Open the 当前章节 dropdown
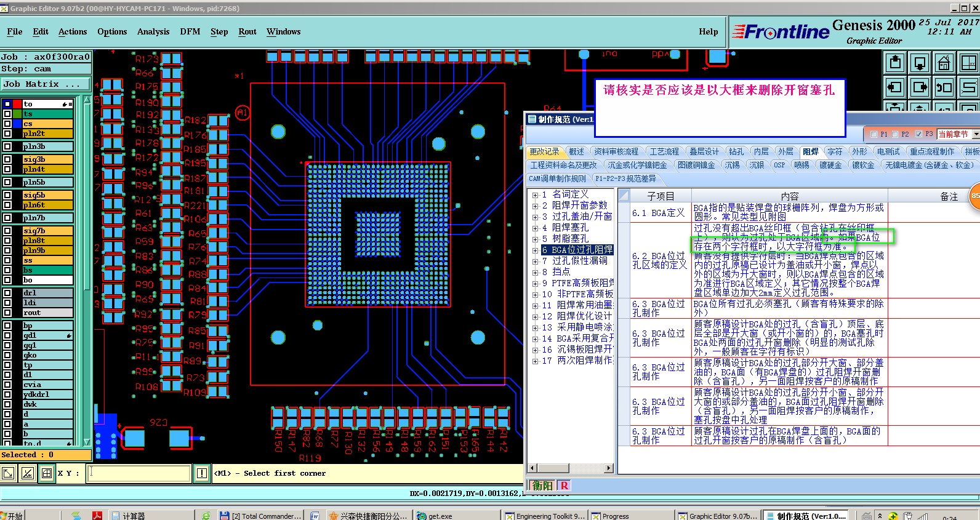980x520 pixels. click(x=975, y=134)
